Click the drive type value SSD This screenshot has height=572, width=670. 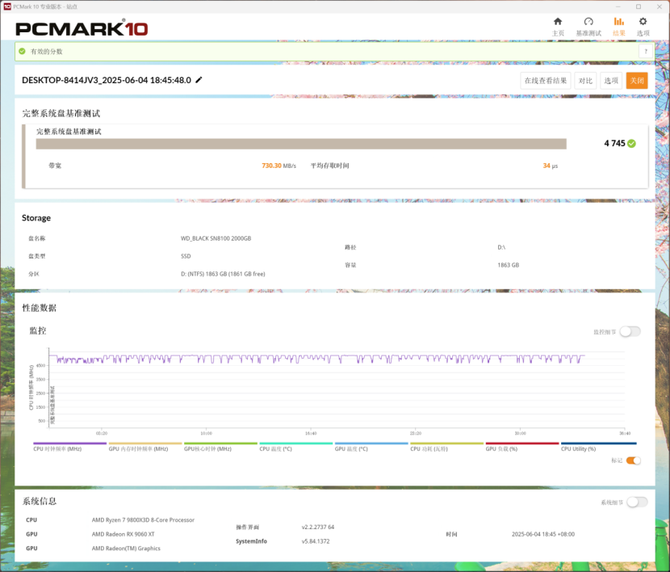coord(185,256)
